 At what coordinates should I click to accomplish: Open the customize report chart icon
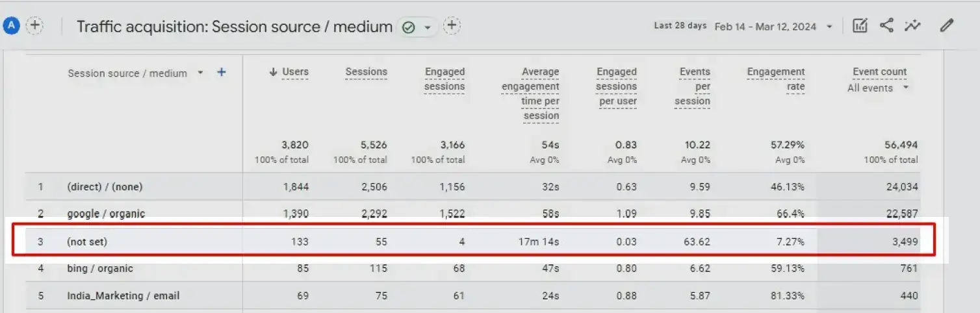[860, 26]
